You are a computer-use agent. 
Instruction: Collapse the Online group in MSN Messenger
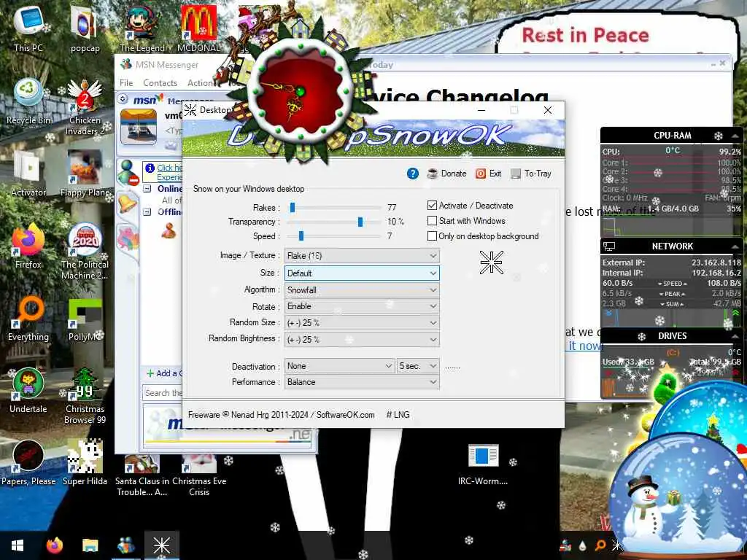pyautogui.click(x=147, y=189)
